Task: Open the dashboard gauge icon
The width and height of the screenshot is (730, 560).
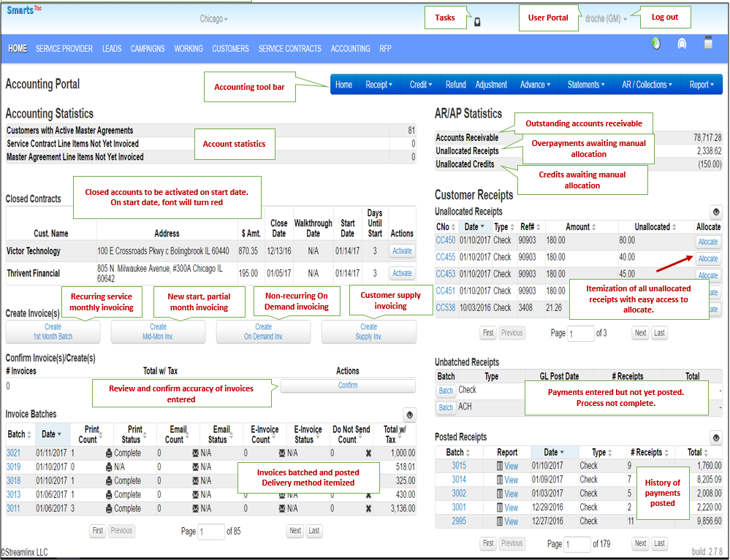Action: [682, 44]
